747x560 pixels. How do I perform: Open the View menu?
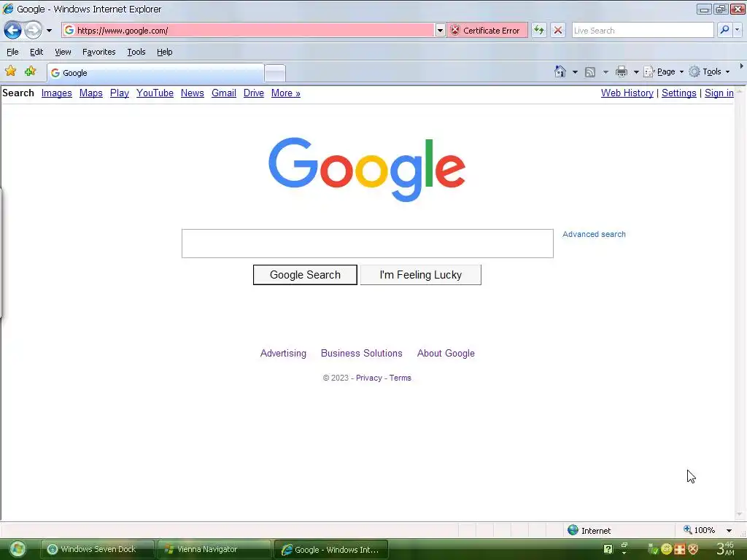pyautogui.click(x=63, y=52)
